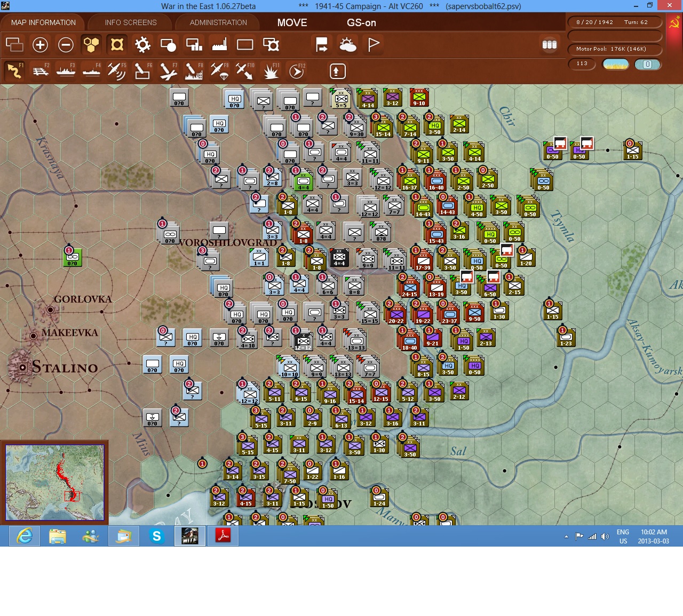This screenshot has width=683, height=616.
Task: Click the flag with arrow icon
Action: pyautogui.click(x=322, y=44)
